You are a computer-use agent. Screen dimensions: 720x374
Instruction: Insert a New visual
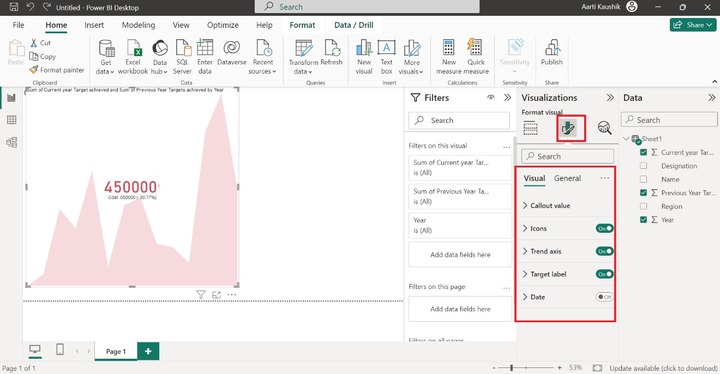click(364, 57)
